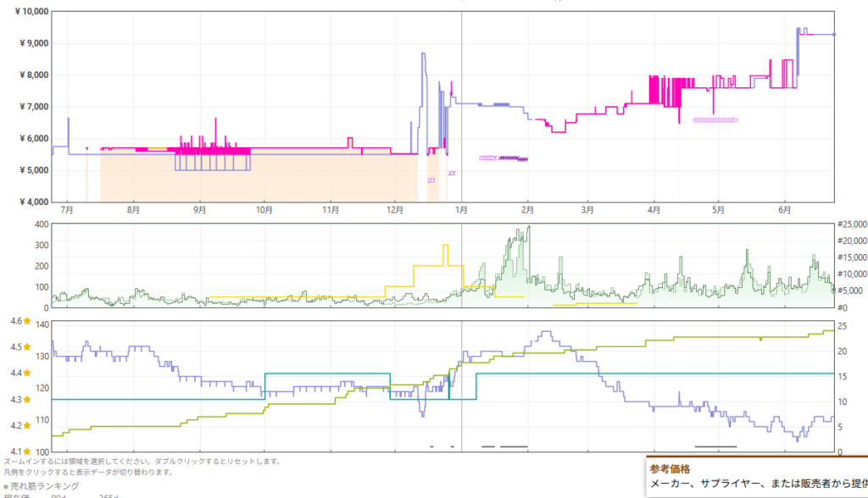Click the green dot beside 売れ筋ランキング
Image resolution: width=868 pixels, height=498 pixels.
click(6, 487)
